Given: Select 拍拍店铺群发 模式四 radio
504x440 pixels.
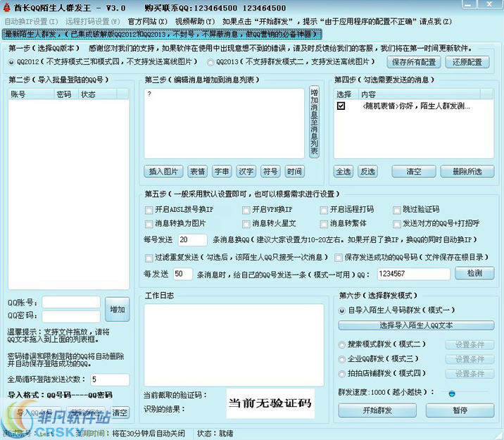Looking at the screenshot, I should point(342,374).
